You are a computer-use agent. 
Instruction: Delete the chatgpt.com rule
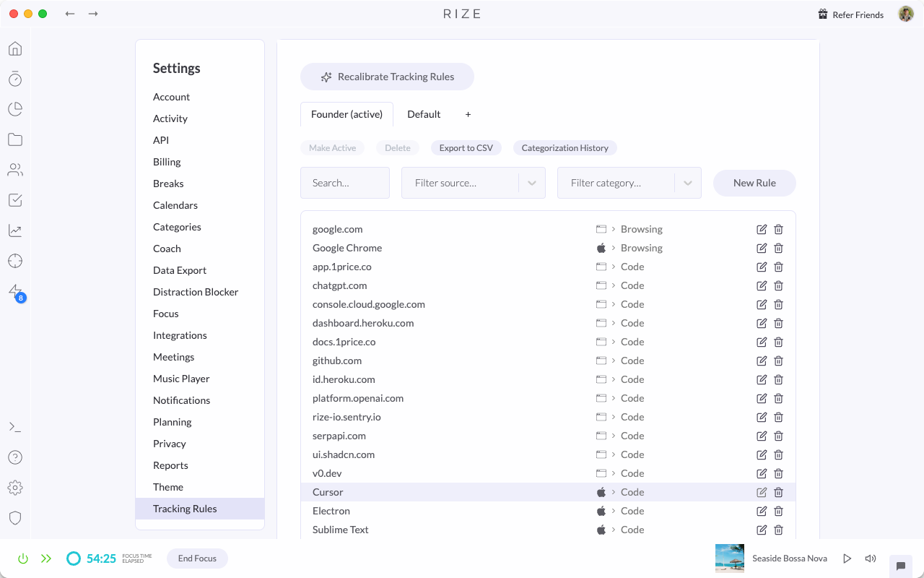[779, 285]
